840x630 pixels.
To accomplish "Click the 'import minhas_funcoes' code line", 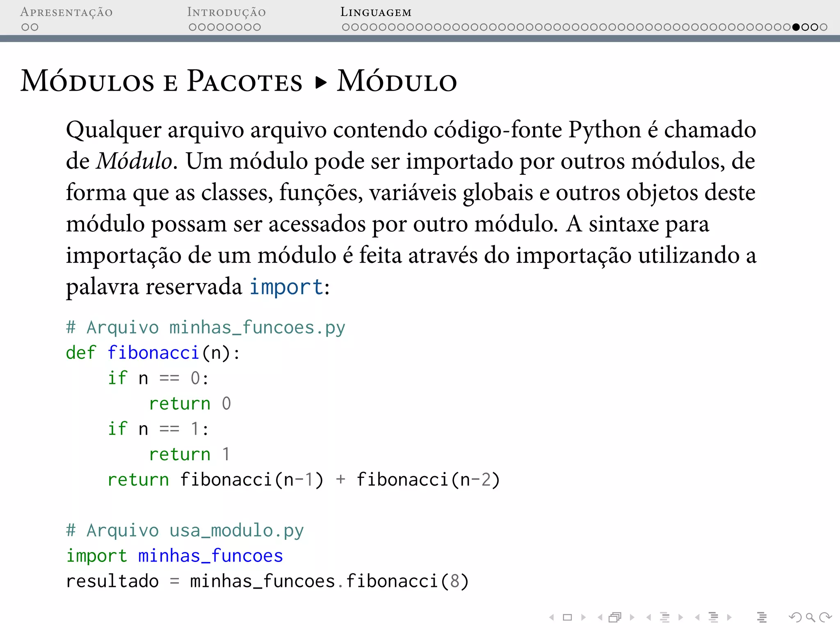I will tap(175, 556).
